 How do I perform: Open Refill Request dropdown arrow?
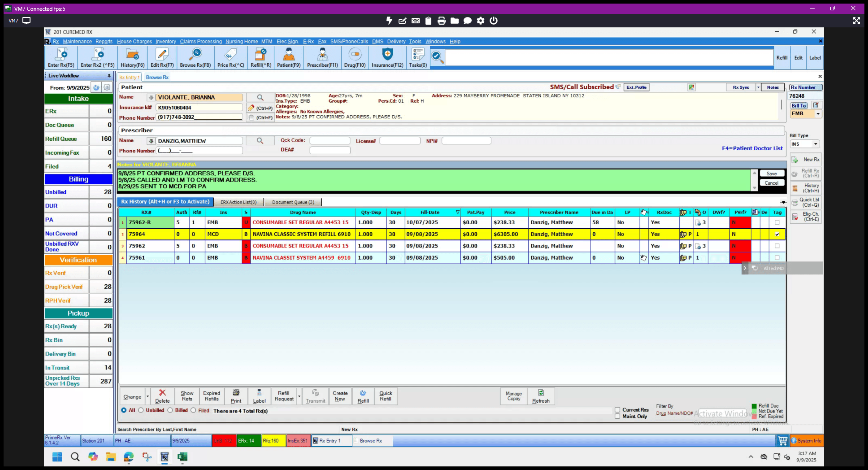[x=299, y=396]
